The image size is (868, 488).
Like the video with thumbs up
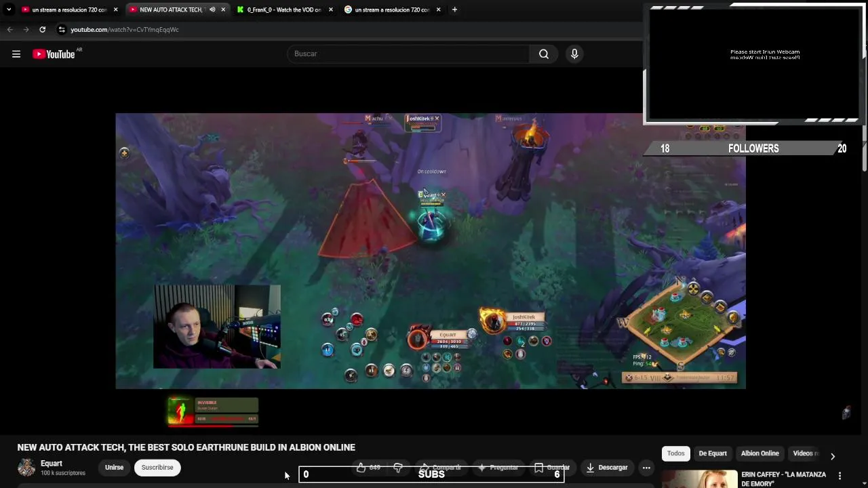[368, 468]
